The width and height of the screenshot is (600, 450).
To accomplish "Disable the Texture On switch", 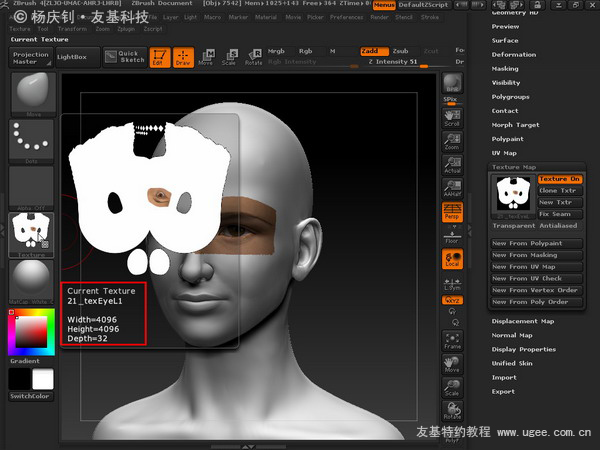I will [x=560, y=179].
